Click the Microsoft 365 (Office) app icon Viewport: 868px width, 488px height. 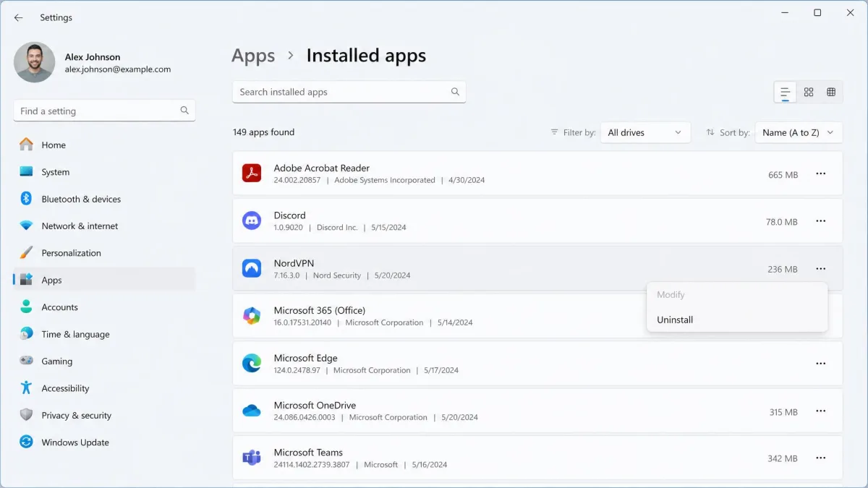pos(252,316)
